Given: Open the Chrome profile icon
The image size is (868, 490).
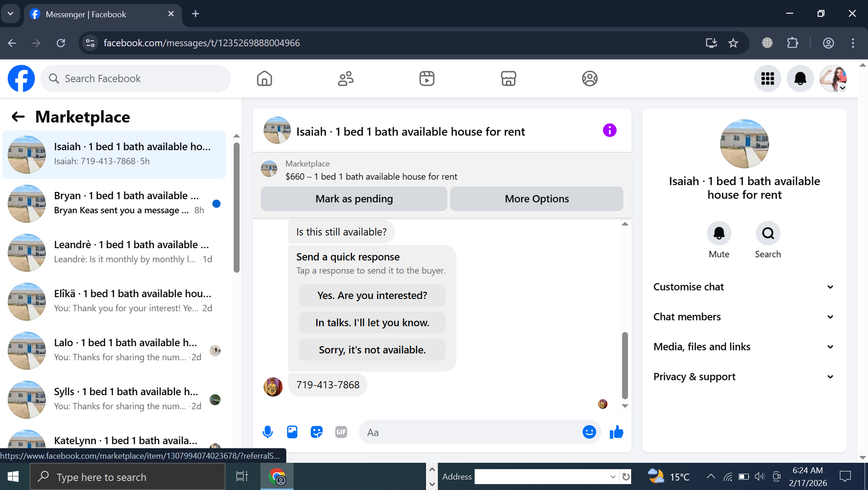Looking at the screenshot, I should click(829, 43).
